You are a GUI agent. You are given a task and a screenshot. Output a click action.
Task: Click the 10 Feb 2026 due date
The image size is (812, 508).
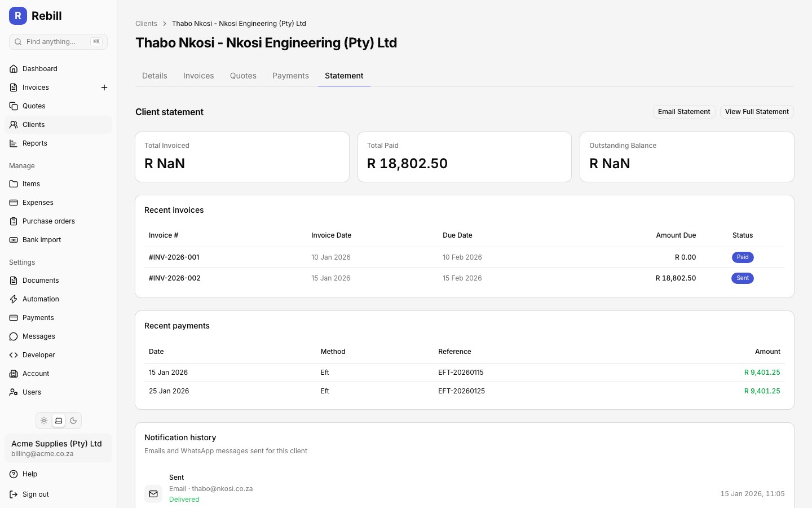point(462,257)
